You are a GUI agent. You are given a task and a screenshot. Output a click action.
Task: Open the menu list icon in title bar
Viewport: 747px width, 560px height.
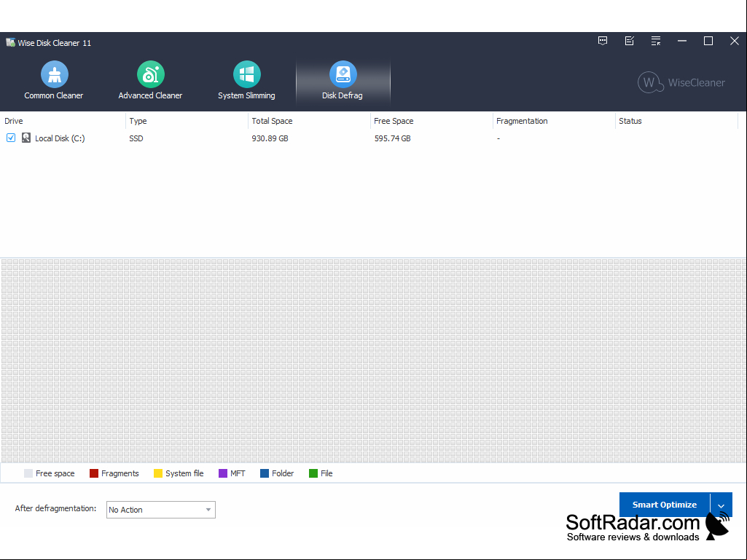point(656,41)
